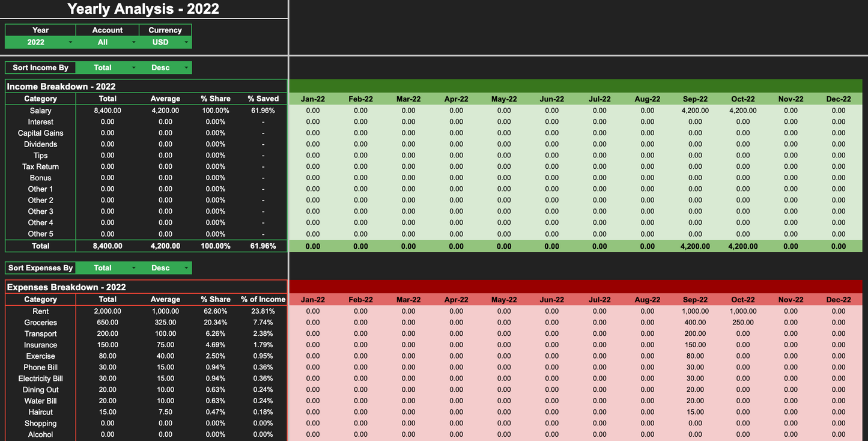The height and width of the screenshot is (441, 868).
Task: Select the Rent total cell showing 2,000.00
Action: point(107,311)
